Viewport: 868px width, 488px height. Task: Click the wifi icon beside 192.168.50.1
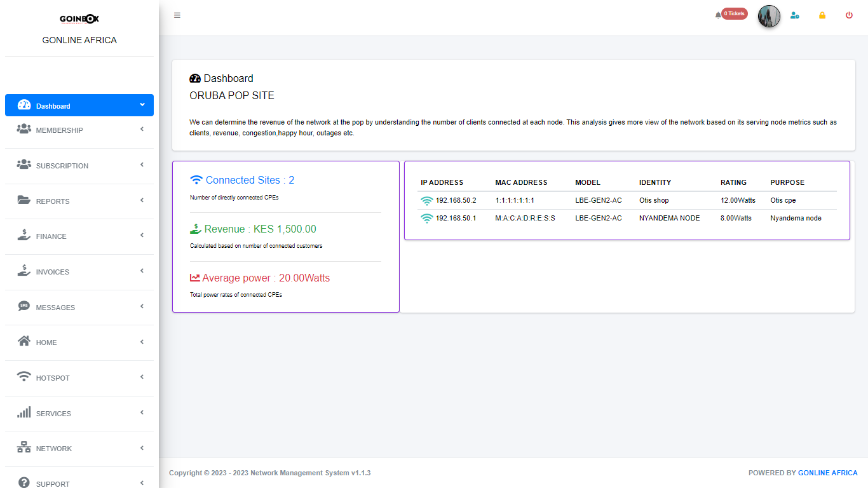[426, 219]
